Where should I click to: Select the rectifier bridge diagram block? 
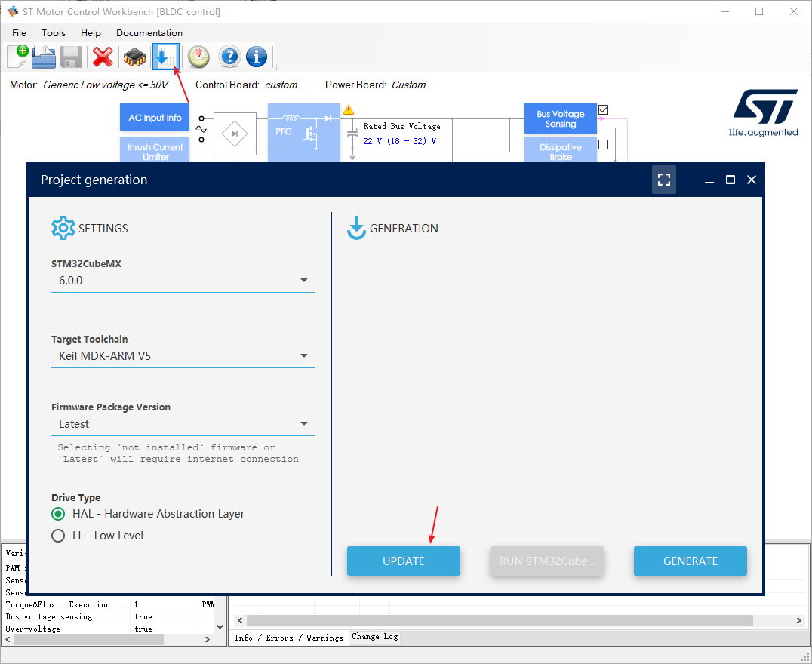pos(235,134)
